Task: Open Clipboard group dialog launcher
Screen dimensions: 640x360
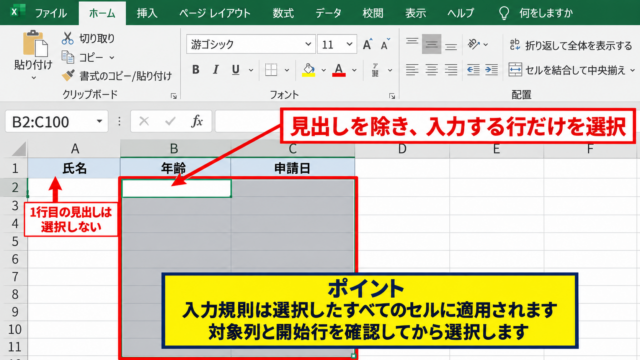Action: tap(173, 96)
